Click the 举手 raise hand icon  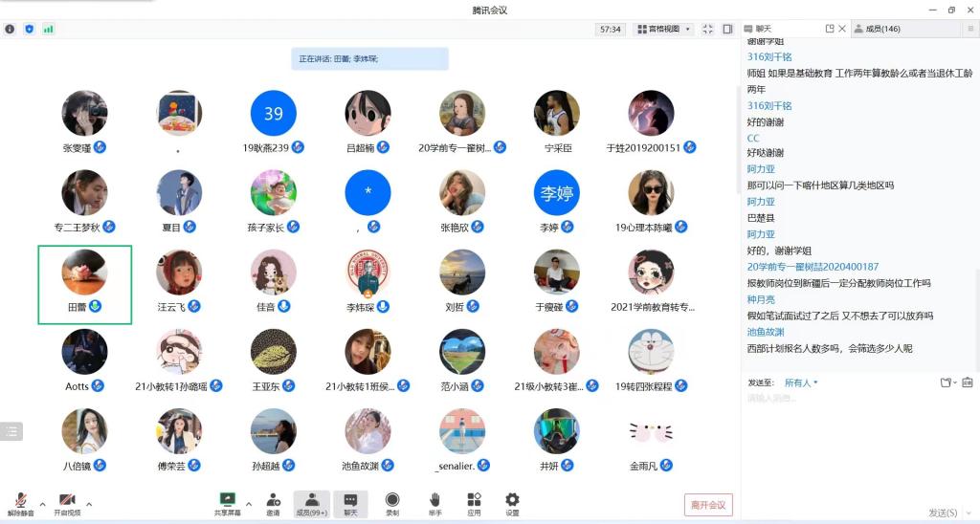pyautogui.click(x=434, y=502)
